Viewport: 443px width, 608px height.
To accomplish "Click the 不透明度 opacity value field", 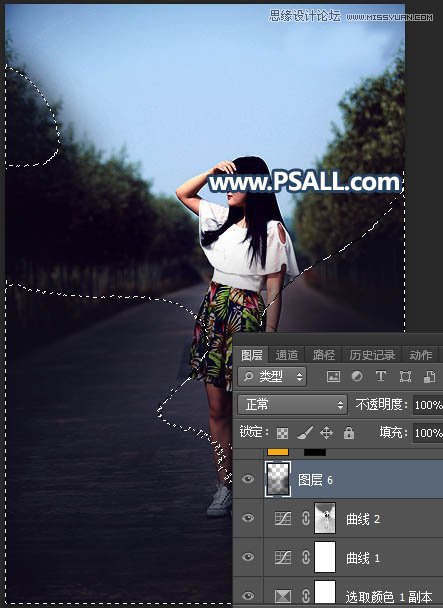I will (428, 405).
